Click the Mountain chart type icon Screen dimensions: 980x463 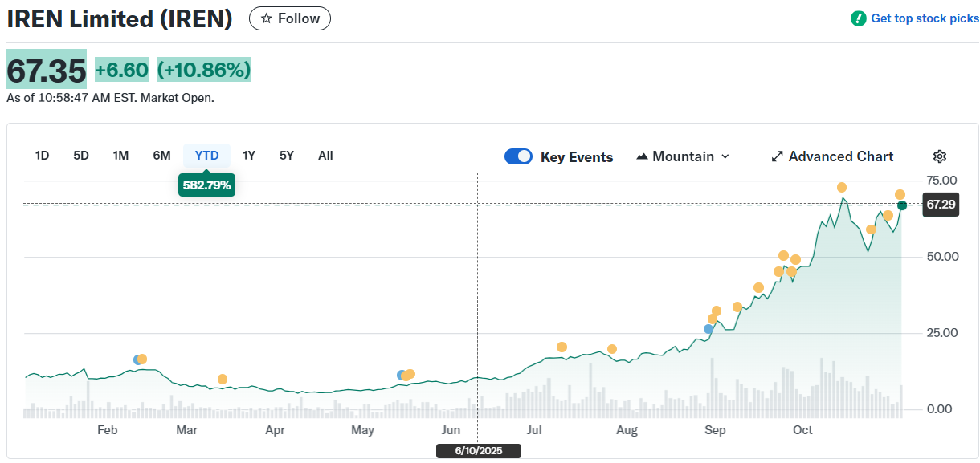click(x=642, y=156)
